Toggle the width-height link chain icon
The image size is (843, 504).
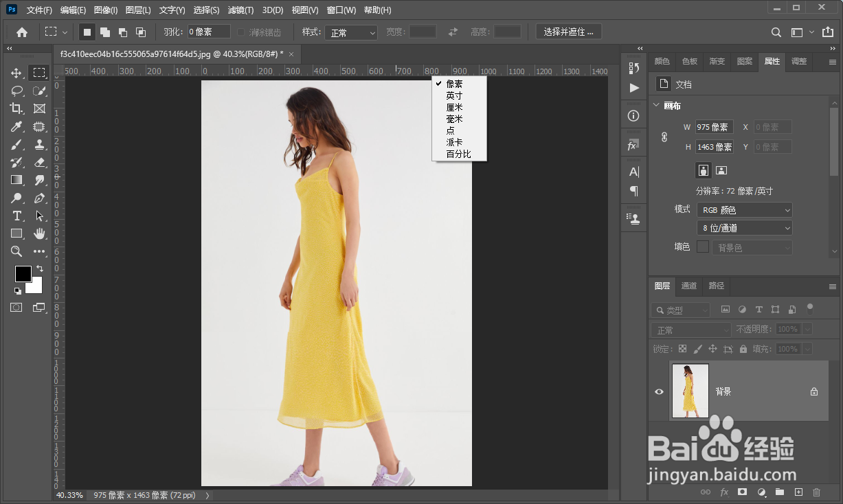[x=664, y=137]
